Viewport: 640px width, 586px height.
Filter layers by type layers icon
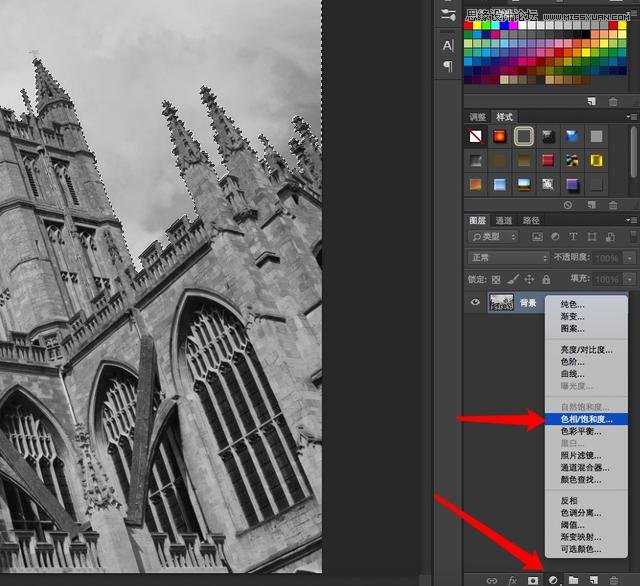click(573, 237)
